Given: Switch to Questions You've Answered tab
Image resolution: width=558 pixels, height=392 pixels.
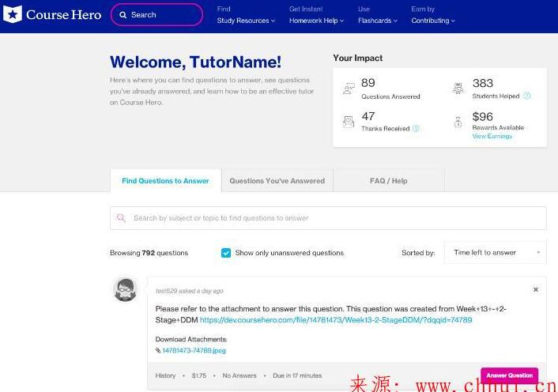Looking at the screenshot, I should click(277, 181).
